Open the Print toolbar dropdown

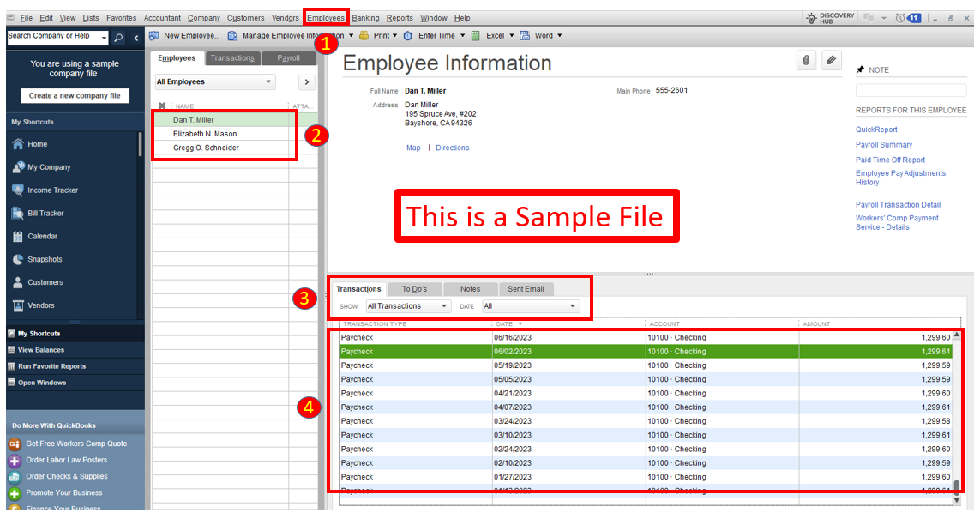point(394,36)
